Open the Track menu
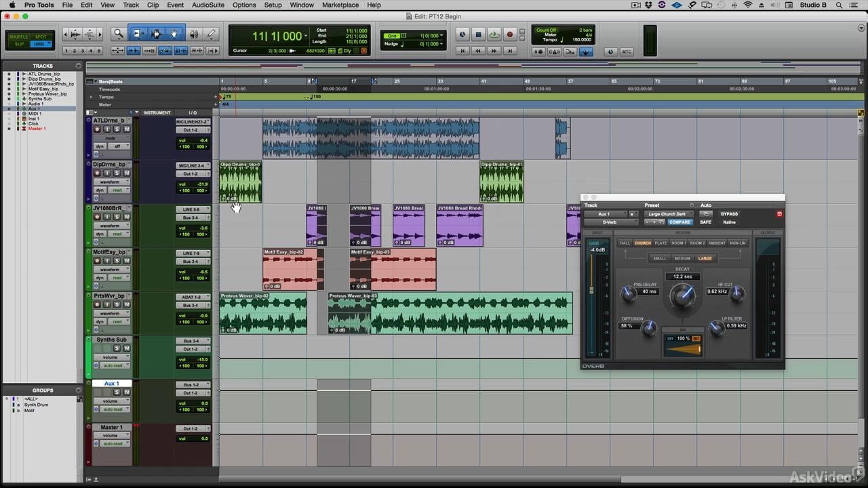This screenshot has width=868, height=488. [131, 5]
